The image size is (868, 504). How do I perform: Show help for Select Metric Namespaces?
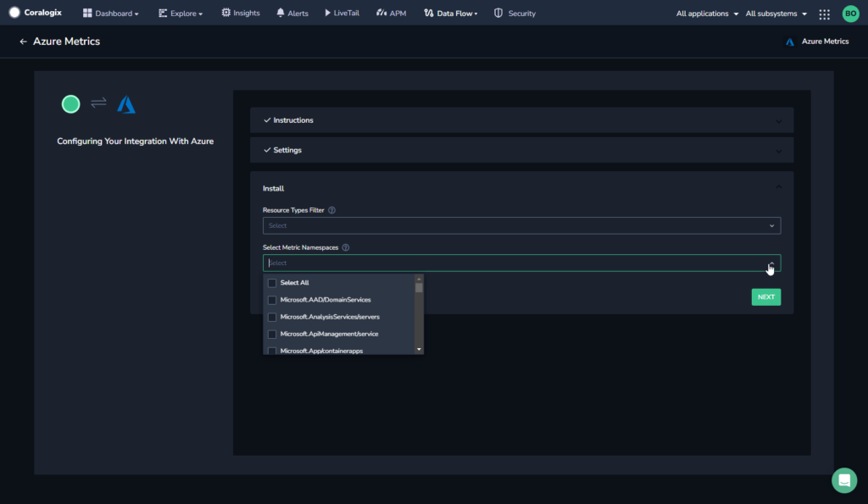coord(346,247)
